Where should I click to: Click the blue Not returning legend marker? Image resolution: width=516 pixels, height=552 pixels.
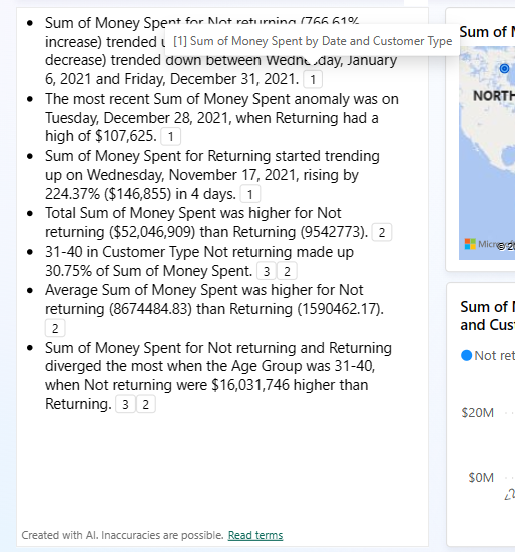click(x=466, y=355)
